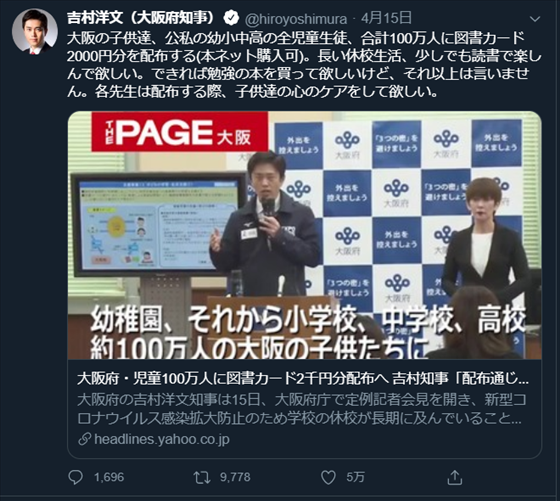Open the share upload icon
The height and width of the screenshot is (501, 560).
tap(455, 477)
